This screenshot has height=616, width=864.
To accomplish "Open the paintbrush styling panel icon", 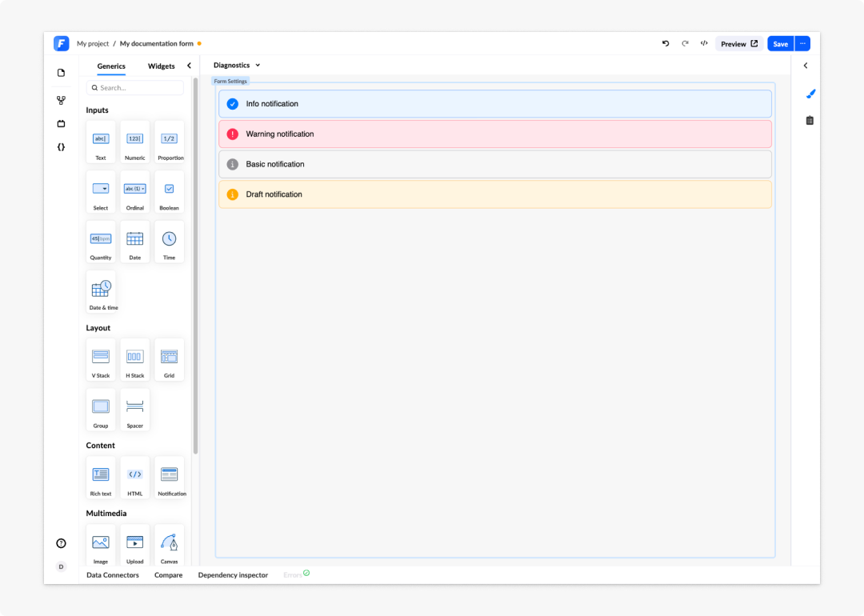I will [810, 94].
